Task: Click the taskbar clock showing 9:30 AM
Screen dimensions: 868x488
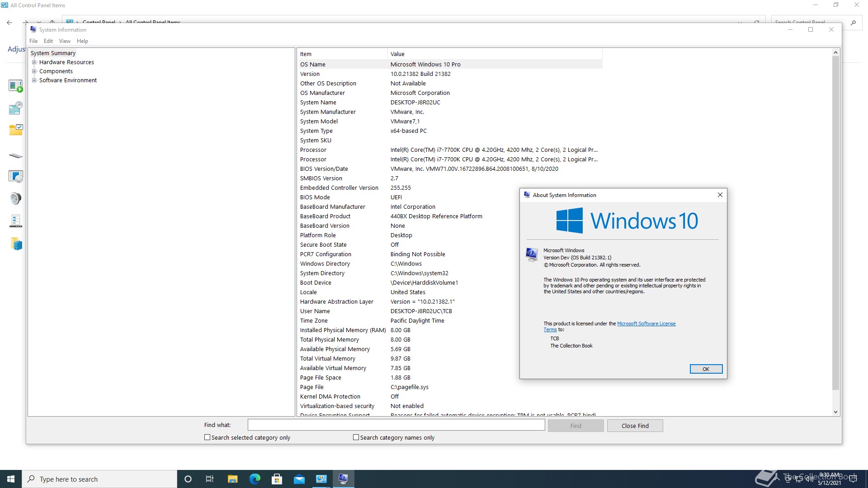Action: (829, 479)
